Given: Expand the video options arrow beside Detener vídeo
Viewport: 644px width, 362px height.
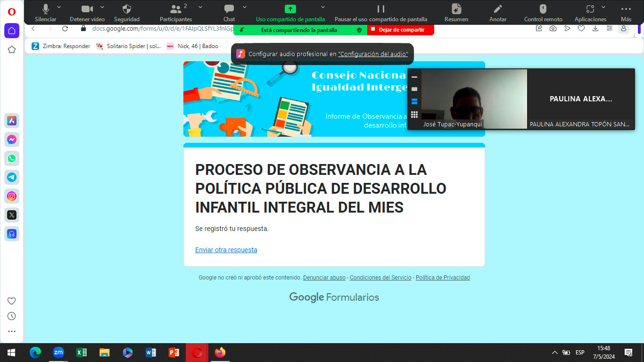Looking at the screenshot, I should click(x=102, y=7).
